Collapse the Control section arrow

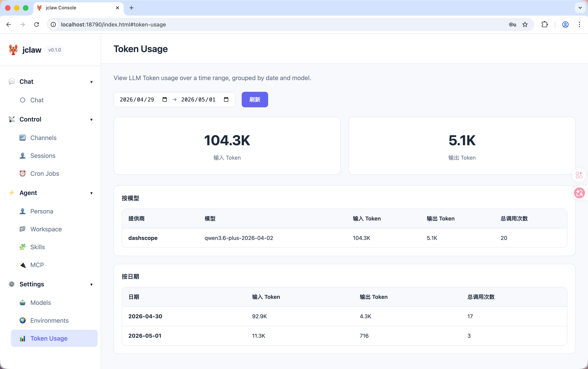91,120
